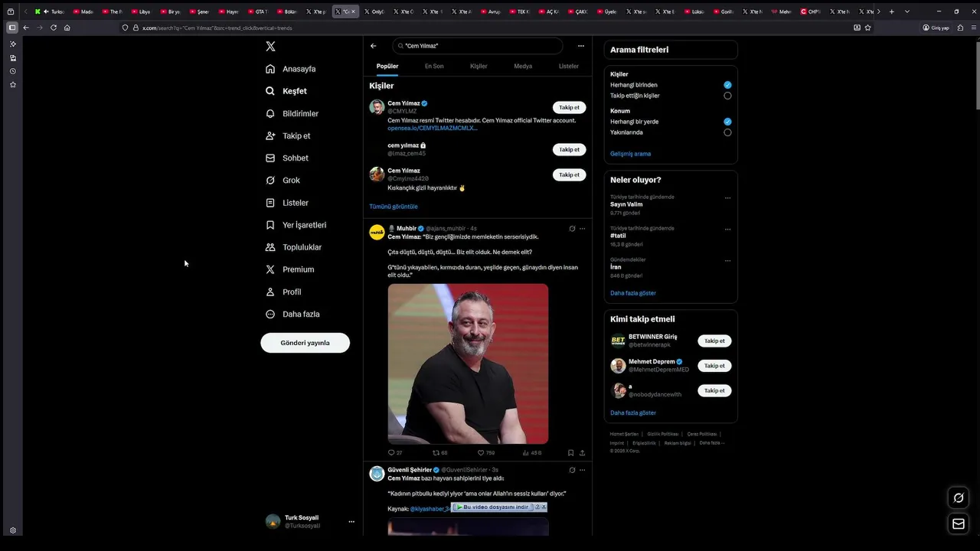Select Konum 'Herhangi bir yerde' option
The image size is (980, 551).
[727, 122]
